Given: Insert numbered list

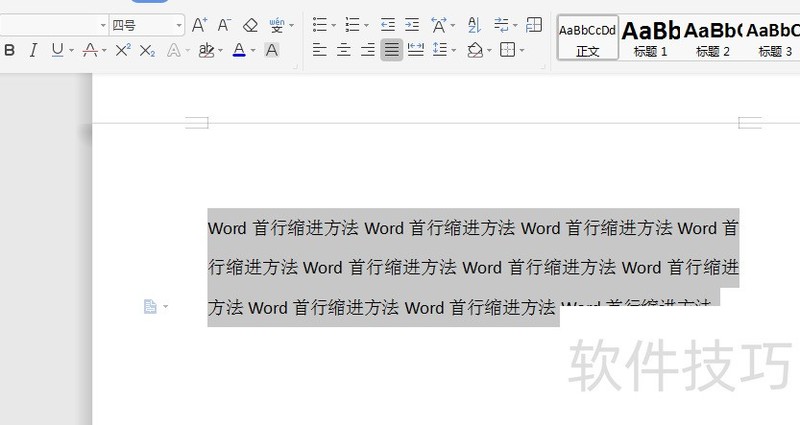Looking at the screenshot, I should point(353,24).
